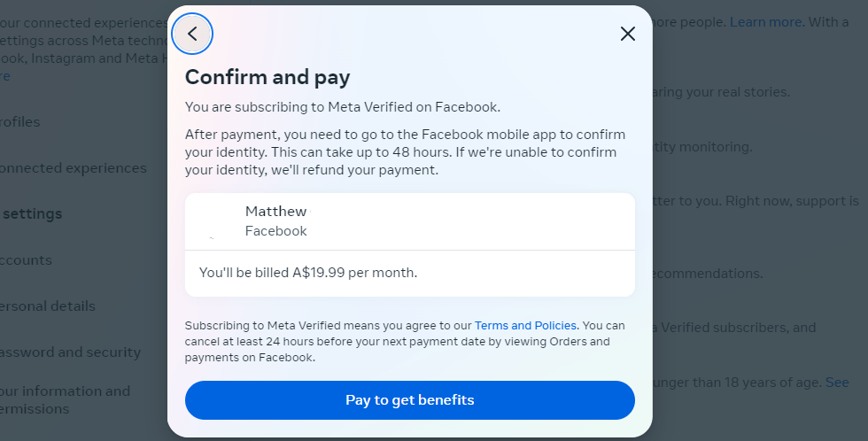Viewport: 868px width, 441px height.
Task: Open the Terms and Policies link
Action: tap(525, 325)
